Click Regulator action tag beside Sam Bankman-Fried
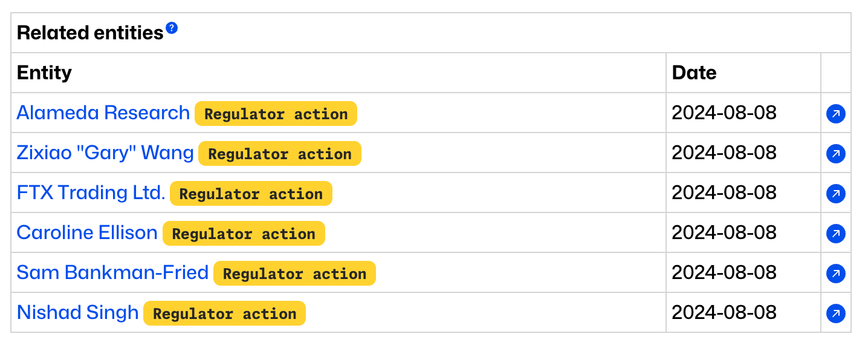The image size is (868, 345). 294,274
